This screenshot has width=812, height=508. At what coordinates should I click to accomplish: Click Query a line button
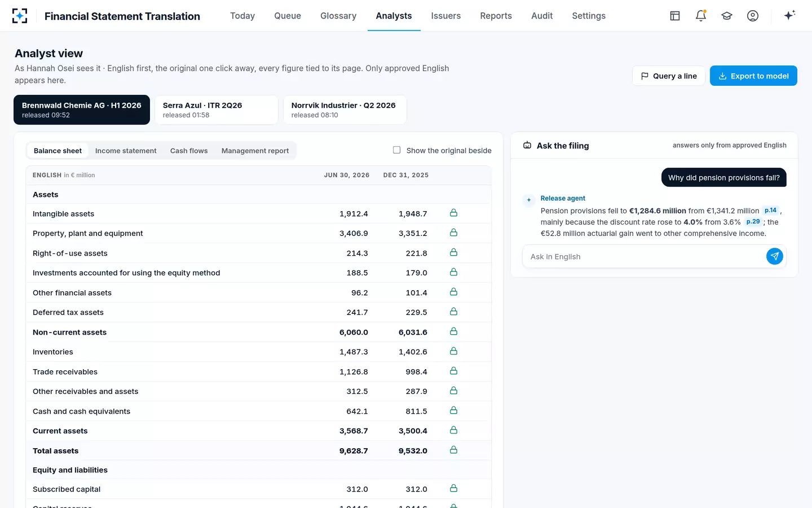point(669,76)
